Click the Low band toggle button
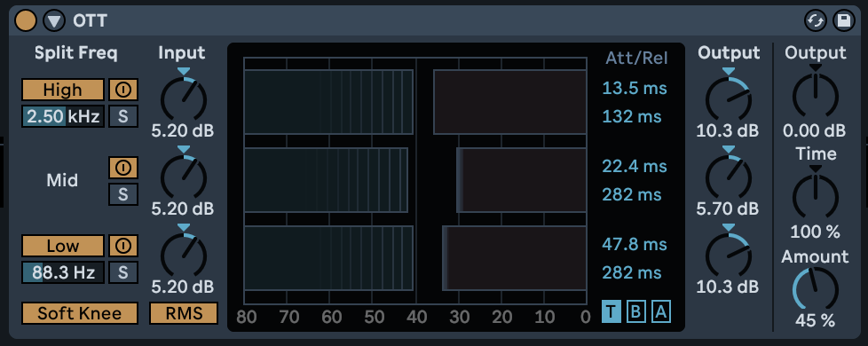Screen dimensions: 868x346 pyautogui.click(x=62, y=245)
